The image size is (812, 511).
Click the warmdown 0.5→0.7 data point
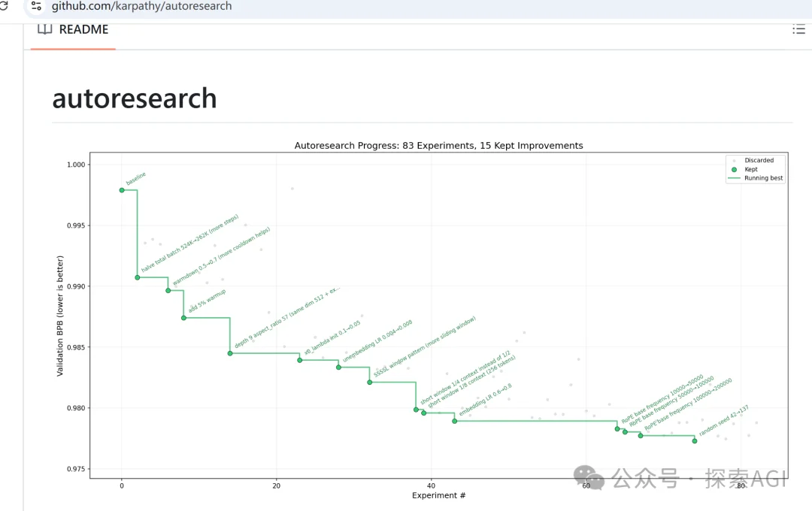(168, 290)
